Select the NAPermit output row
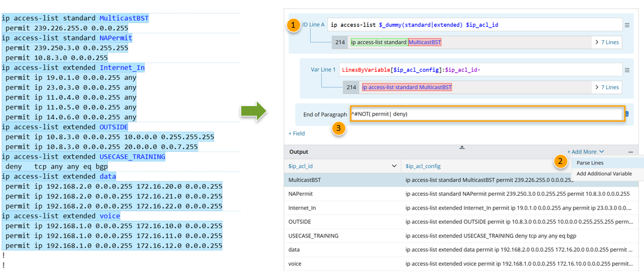Viewport: 644px width, 278px height. pyautogui.click(x=301, y=194)
